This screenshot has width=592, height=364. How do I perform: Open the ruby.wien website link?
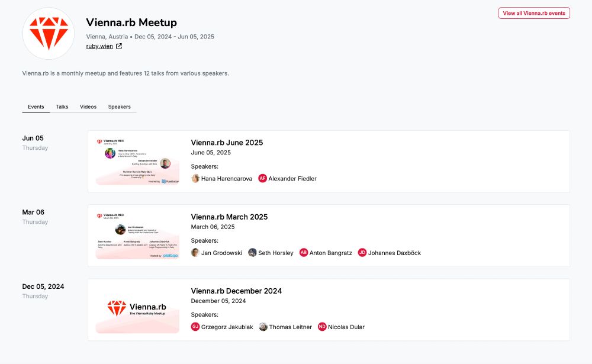pos(99,46)
